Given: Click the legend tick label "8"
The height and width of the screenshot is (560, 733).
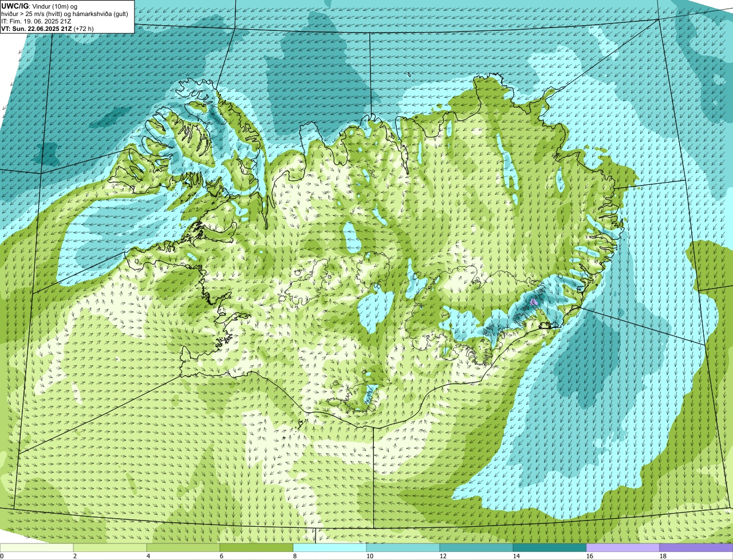Looking at the screenshot, I should 295,556.
